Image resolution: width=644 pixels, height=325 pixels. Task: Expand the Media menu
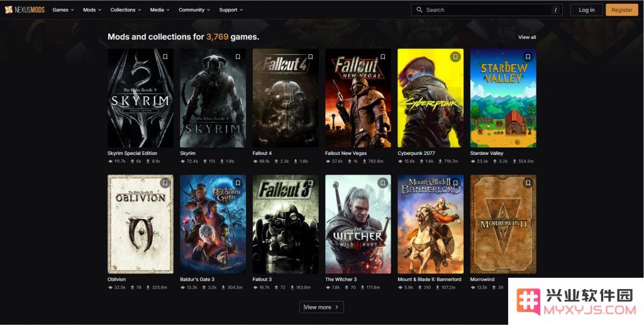tap(160, 10)
